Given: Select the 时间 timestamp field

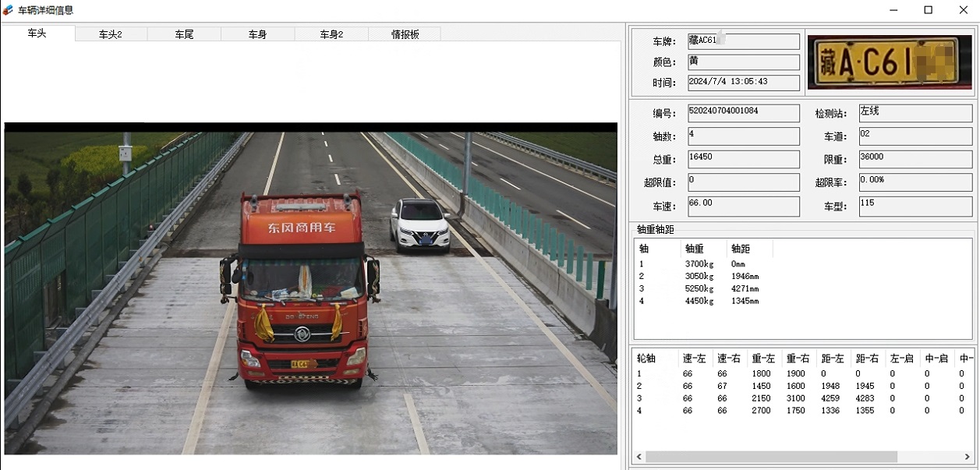Looking at the screenshot, I should pyautogui.click(x=743, y=82).
